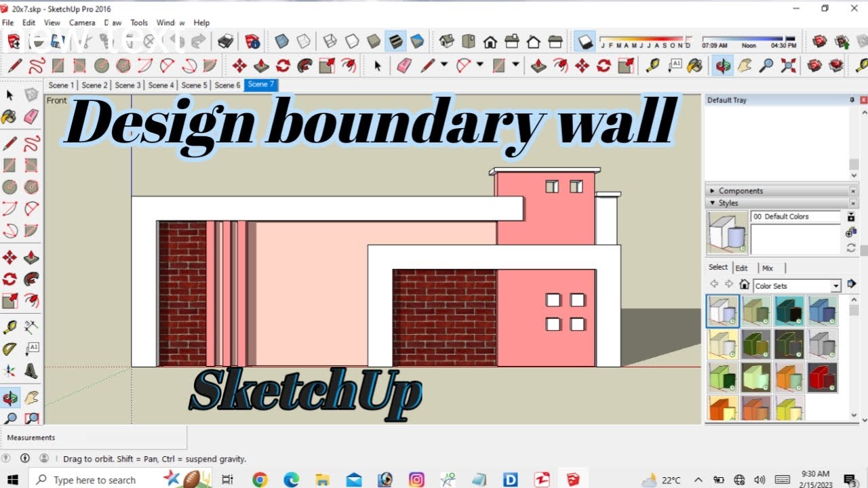This screenshot has width=868, height=488.
Task: Click the home button in Styles browser
Action: (x=744, y=285)
